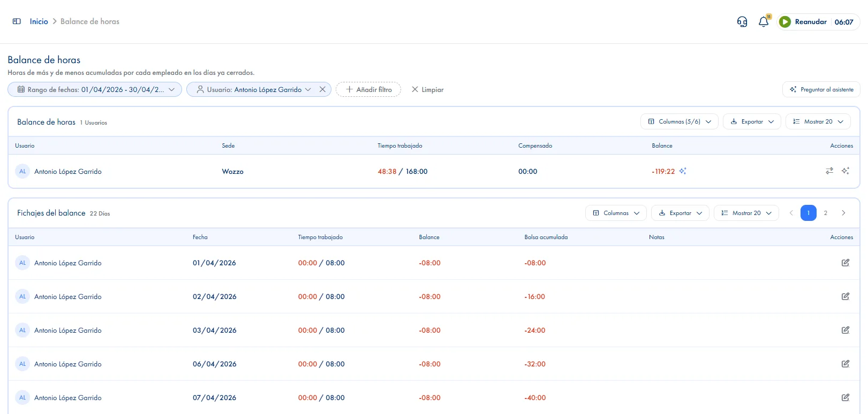
Task: Open the notifications bell
Action: point(764,22)
